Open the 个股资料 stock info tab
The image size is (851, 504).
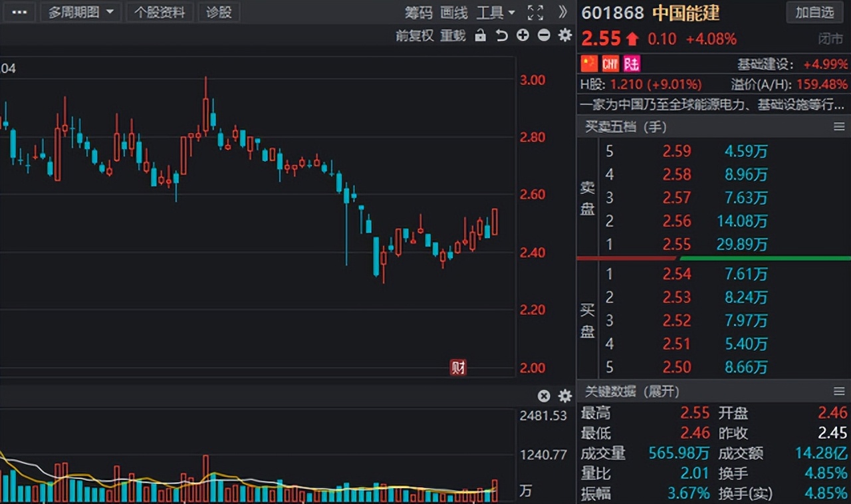[x=160, y=12]
